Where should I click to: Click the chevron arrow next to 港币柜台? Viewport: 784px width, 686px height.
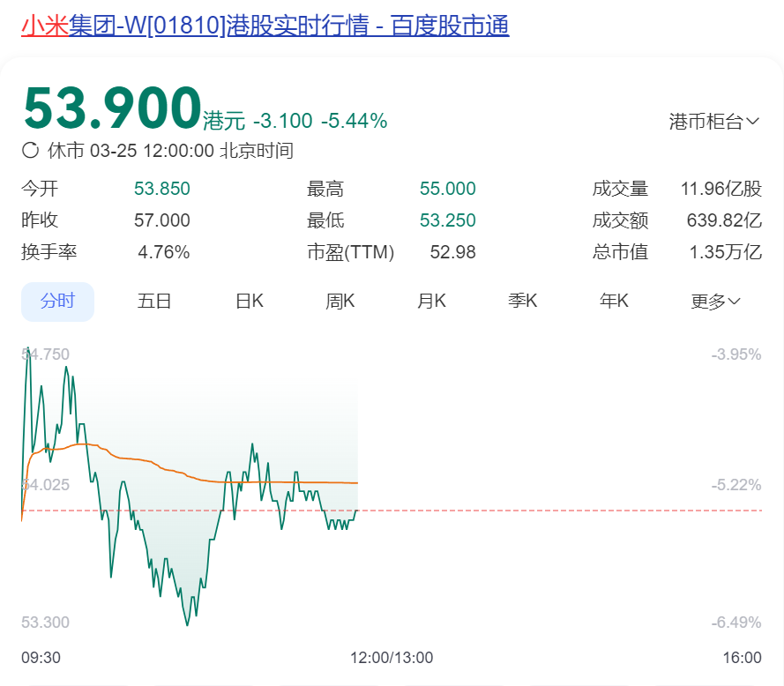click(753, 121)
